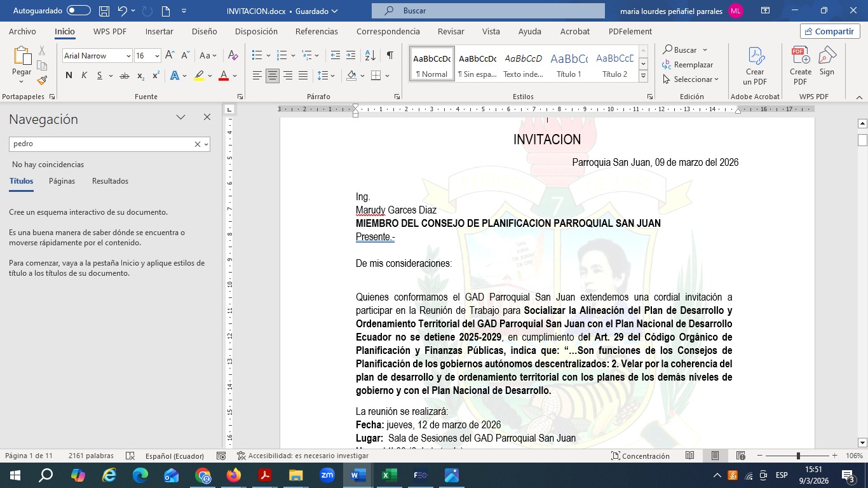Viewport: 868px width, 488px height.
Task: Show paragraph marks with pilcrow icon
Action: (390, 56)
